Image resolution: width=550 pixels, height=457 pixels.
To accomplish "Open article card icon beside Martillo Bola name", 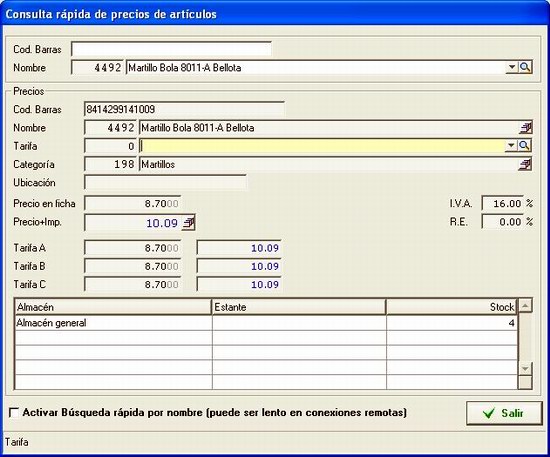I will coord(525,128).
